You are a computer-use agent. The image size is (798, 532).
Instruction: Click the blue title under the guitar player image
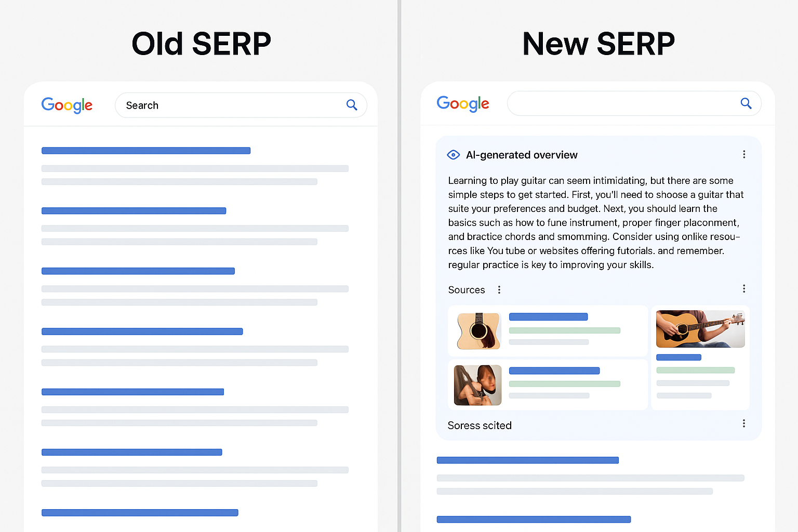click(x=679, y=357)
